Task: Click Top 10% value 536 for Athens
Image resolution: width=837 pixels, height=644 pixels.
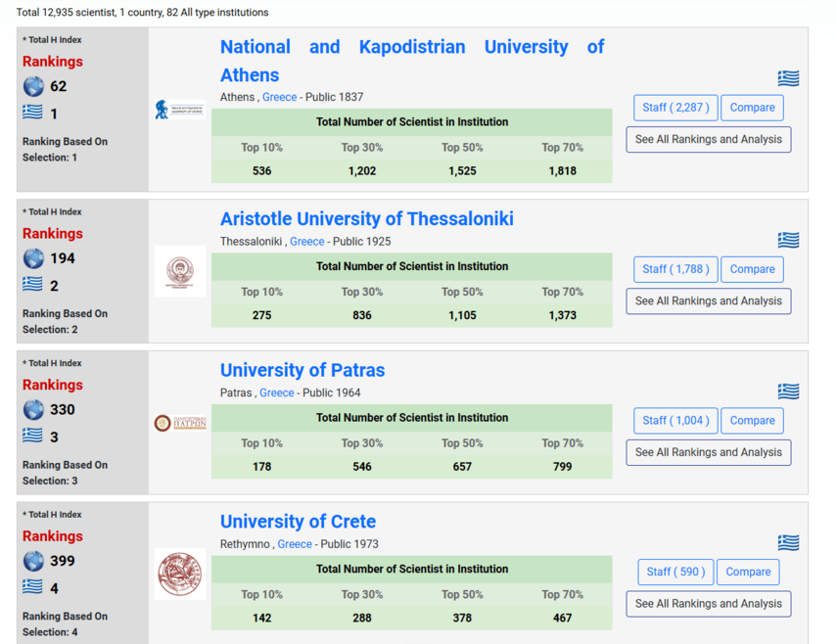Action: pos(261,170)
